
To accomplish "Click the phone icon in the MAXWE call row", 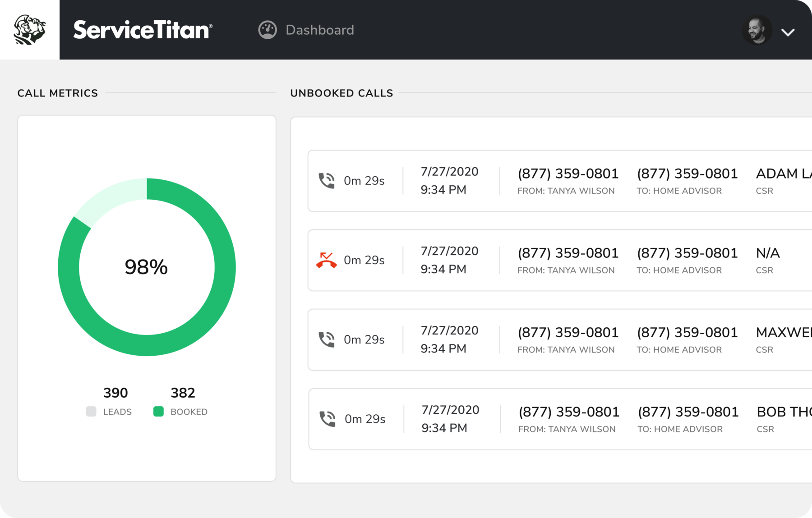I will point(327,339).
